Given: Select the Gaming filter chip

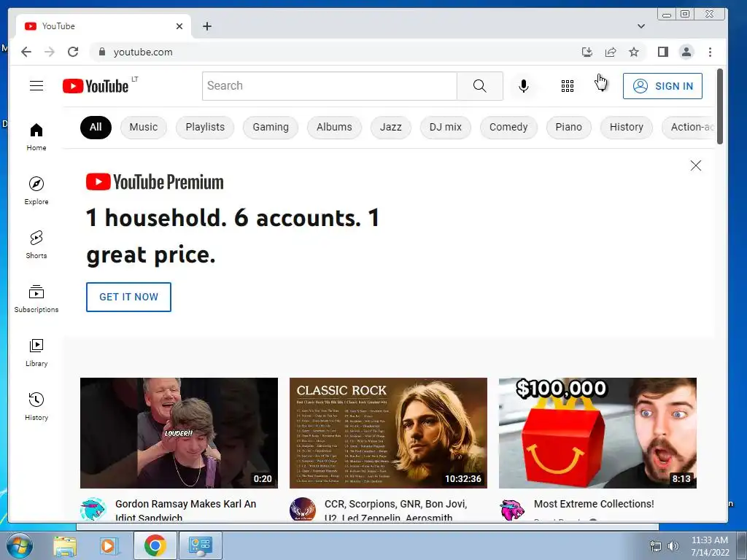Looking at the screenshot, I should click(271, 127).
